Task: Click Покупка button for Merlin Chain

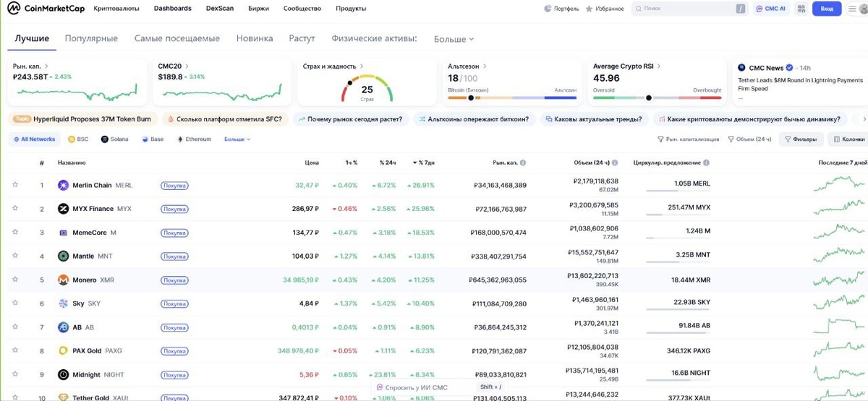Action: tap(174, 186)
